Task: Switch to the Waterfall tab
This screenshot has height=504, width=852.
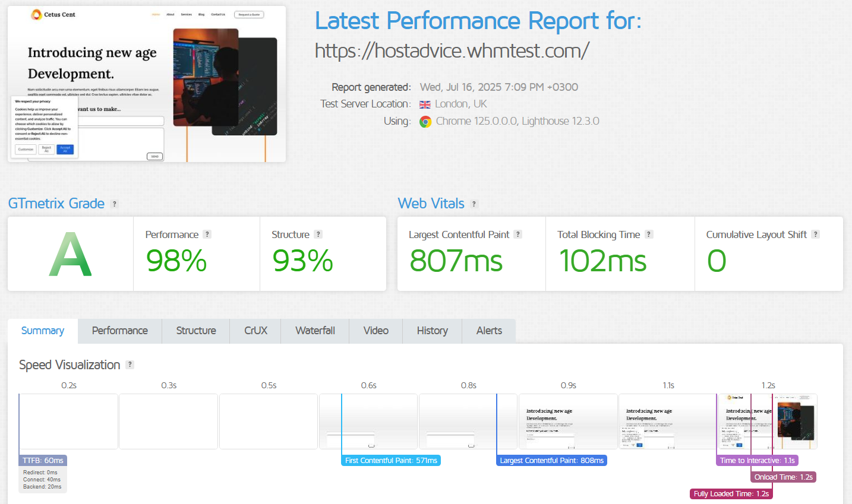Action: point(314,331)
